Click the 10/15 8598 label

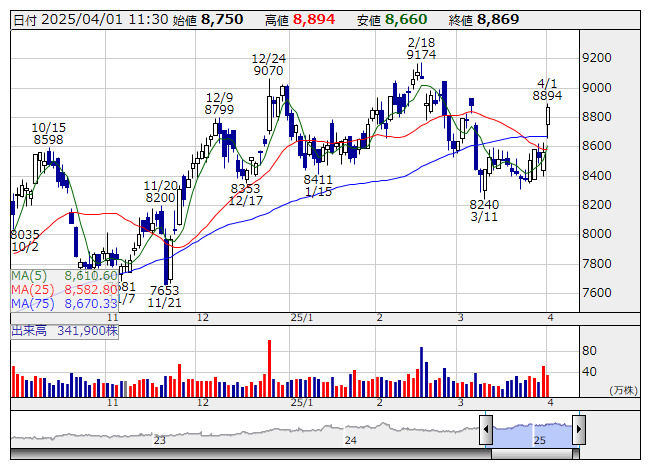[x=49, y=134]
